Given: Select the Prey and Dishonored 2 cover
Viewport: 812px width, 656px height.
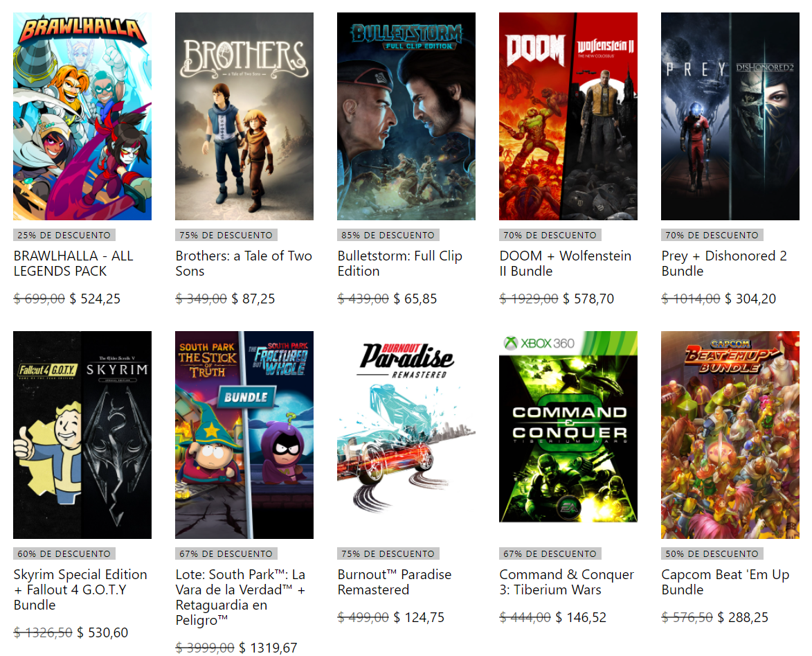Looking at the screenshot, I should click(x=730, y=116).
